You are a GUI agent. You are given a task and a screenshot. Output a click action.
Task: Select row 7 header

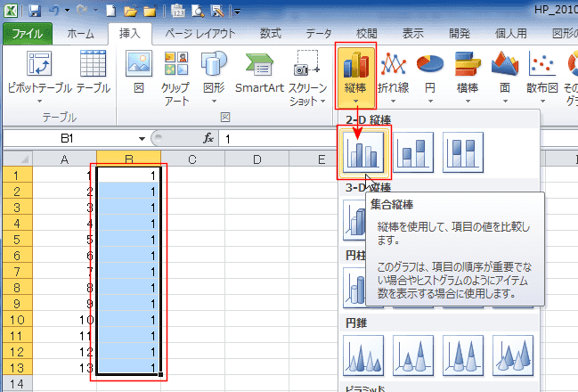17,272
